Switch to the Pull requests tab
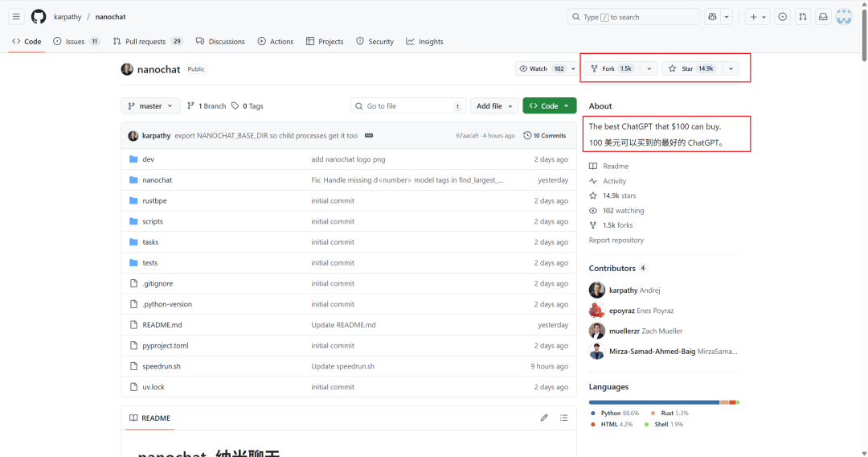The height and width of the screenshot is (457, 868). point(148,42)
